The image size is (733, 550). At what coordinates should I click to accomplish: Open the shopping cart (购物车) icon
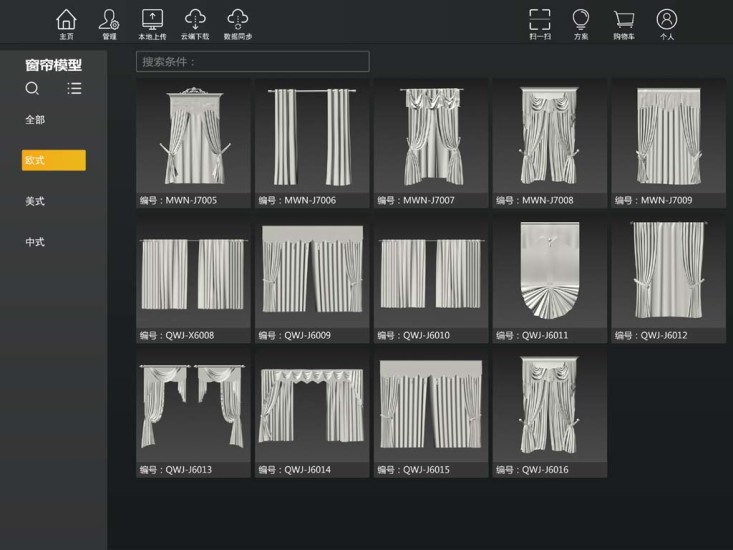coord(624,20)
